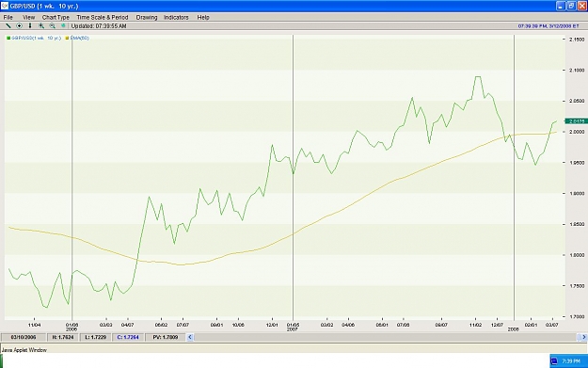This screenshot has height=368, width=588.
Task: Open the Time Scale & Period menu
Action: click(102, 17)
